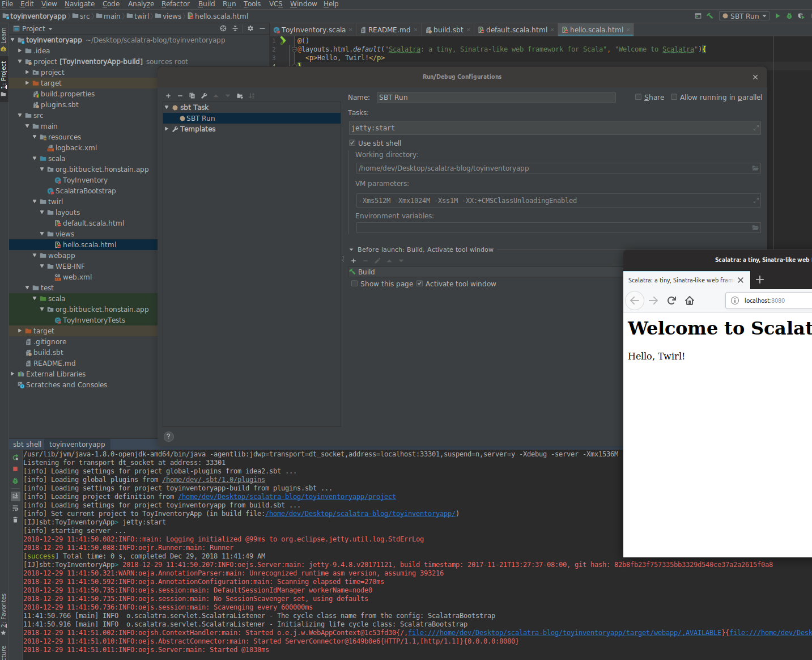Uncheck the Use sbt shell option
Screen dimensions: 812x660
click(352, 143)
